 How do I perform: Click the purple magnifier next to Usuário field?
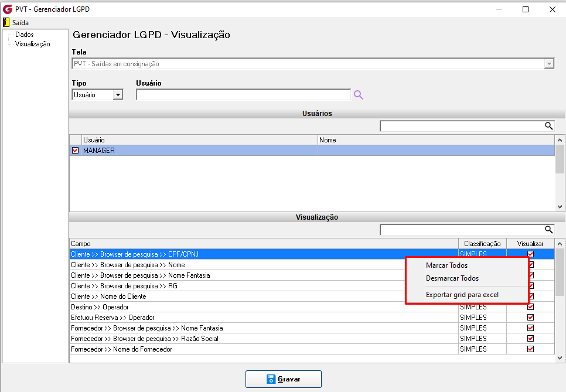[x=358, y=95]
